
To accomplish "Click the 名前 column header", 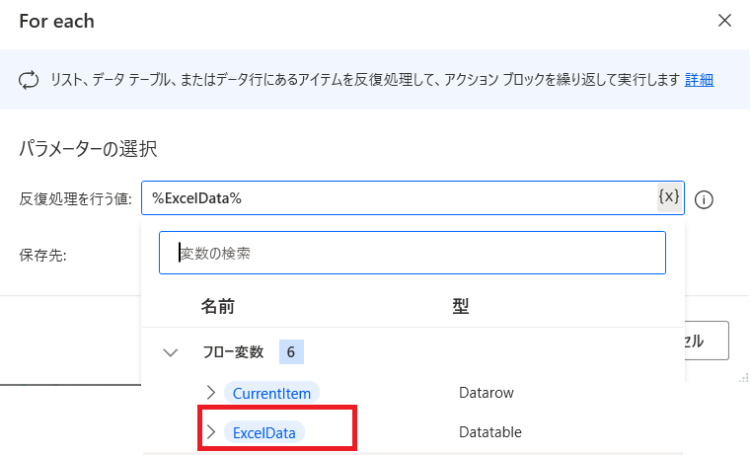I will pos(218,306).
